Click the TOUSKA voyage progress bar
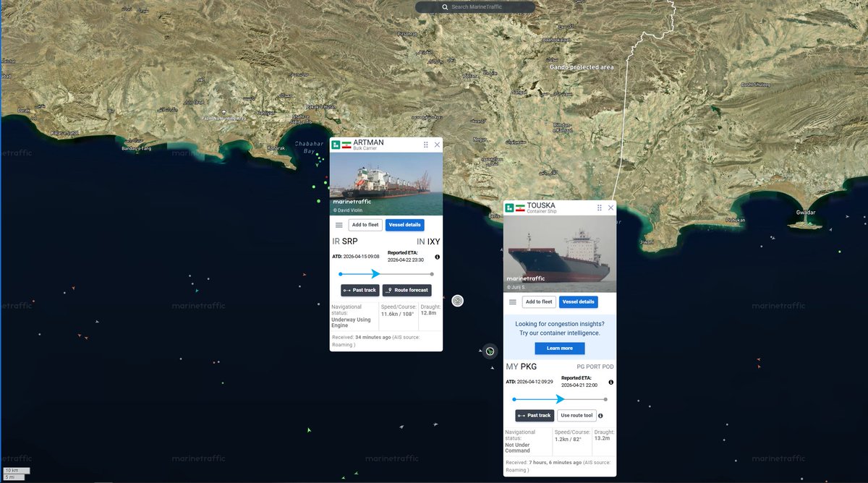 [560, 399]
